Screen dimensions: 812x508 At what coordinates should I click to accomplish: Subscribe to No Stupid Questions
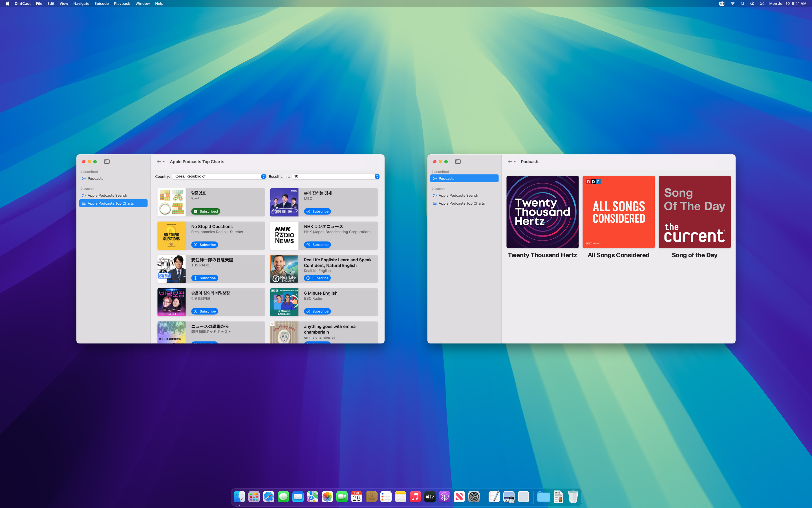(x=205, y=245)
